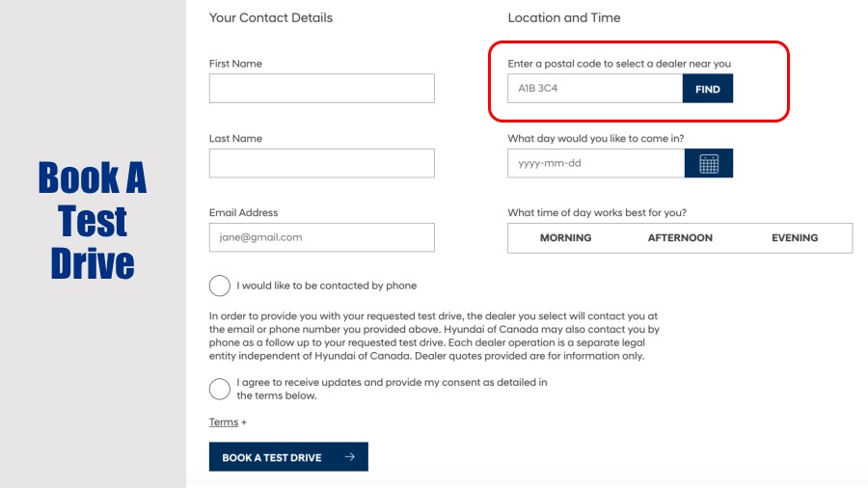Enable contact by phone option
Viewport: 868px width, 488px height.
pos(220,285)
